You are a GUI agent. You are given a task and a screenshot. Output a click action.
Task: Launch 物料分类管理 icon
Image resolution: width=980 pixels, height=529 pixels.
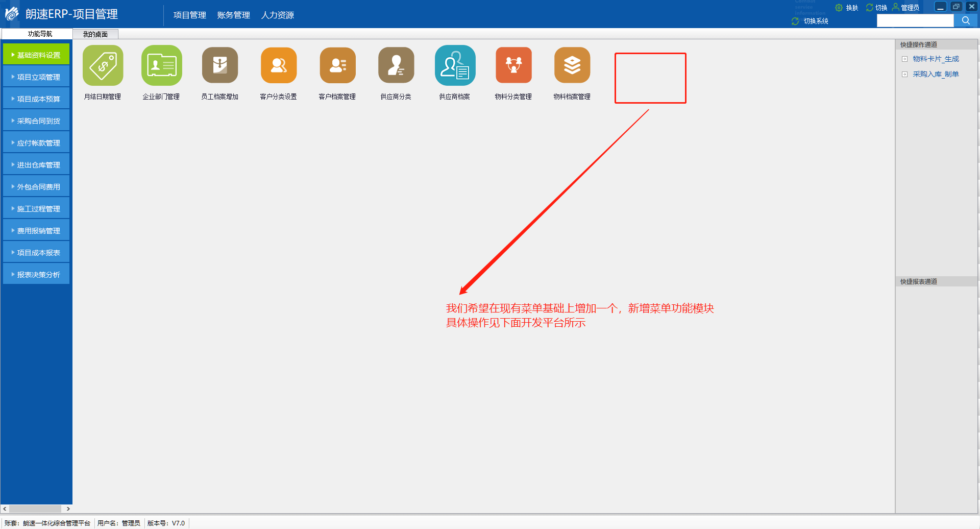tap(513, 66)
